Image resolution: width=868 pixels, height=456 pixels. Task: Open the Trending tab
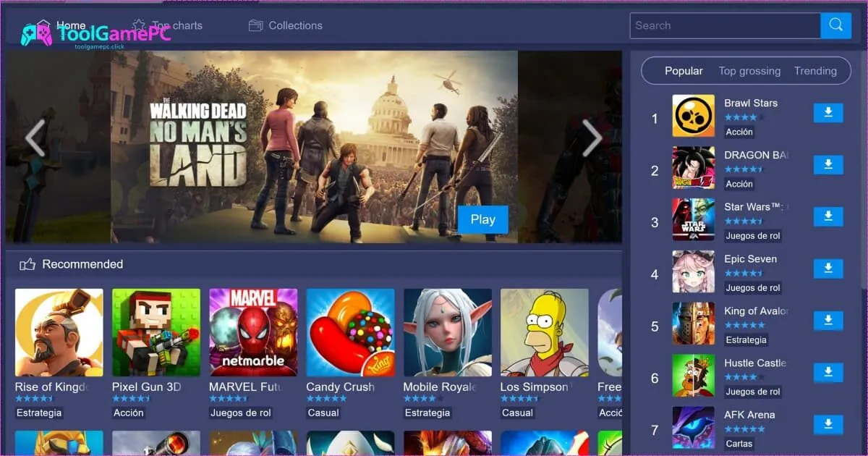816,71
